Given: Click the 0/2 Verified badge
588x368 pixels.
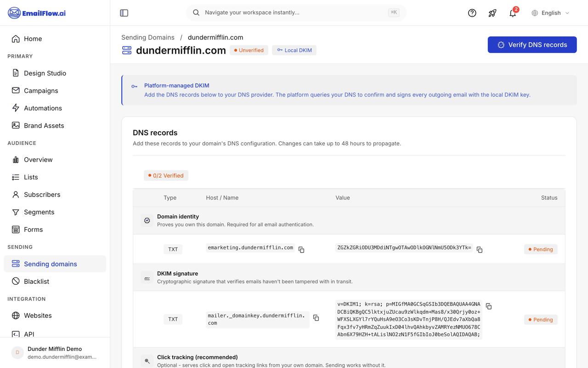Looking at the screenshot, I should [166, 176].
